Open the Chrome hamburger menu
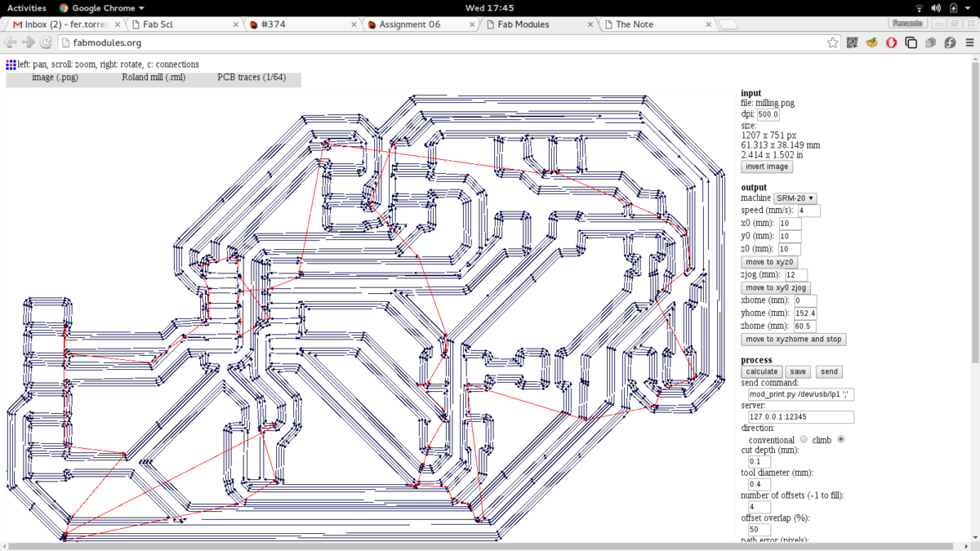This screenshot has width=980, height=551. pyautogui.click(x=969, y=42)
